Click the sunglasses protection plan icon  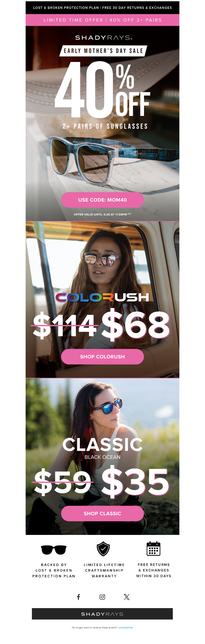click(x=54, y=550)
